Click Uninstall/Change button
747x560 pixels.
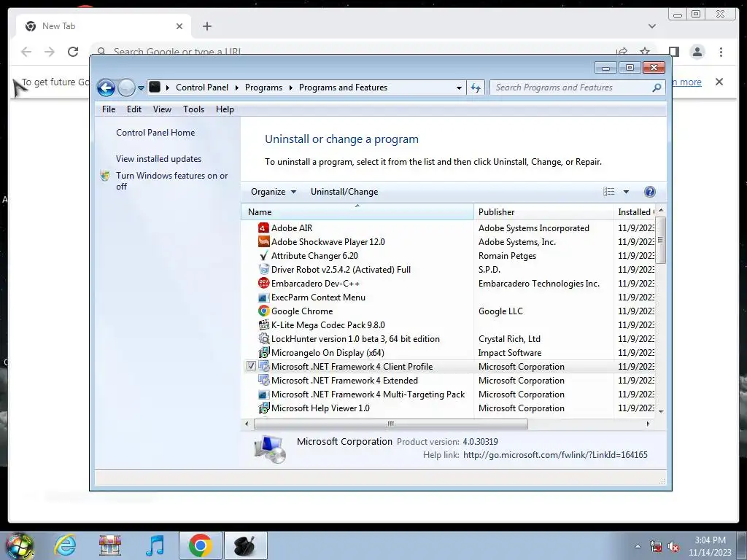coord(344,192)
